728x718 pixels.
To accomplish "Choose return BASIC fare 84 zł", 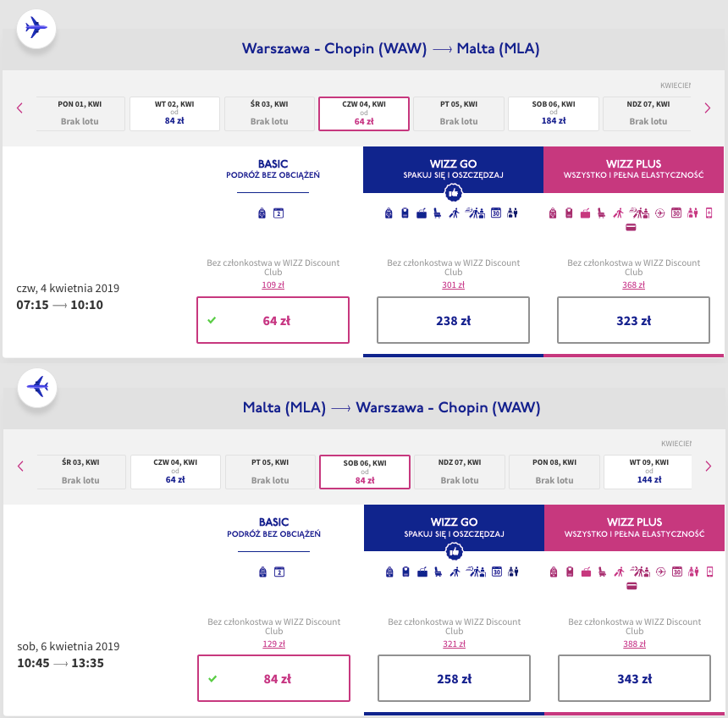I will tap(274, 678).
